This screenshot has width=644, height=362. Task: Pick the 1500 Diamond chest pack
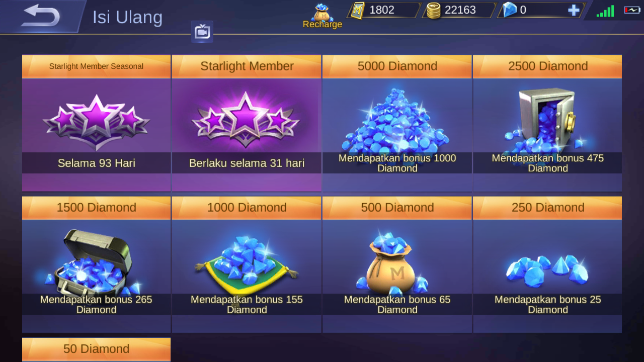[x=96, y=264]
